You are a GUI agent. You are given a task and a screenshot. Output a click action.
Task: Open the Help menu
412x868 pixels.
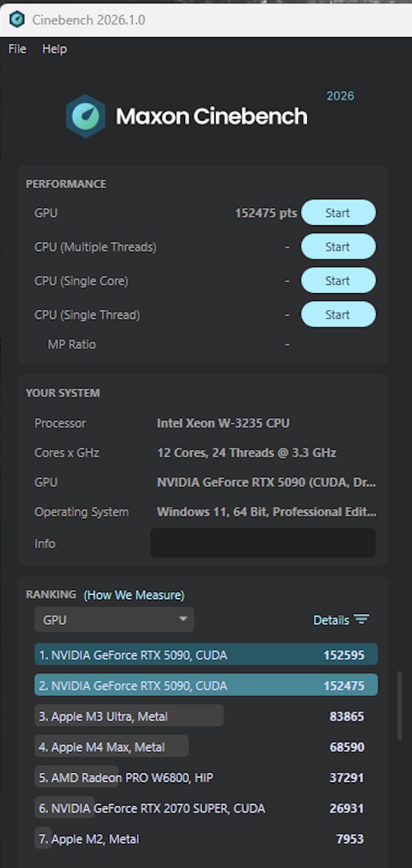tap(55, 49)
